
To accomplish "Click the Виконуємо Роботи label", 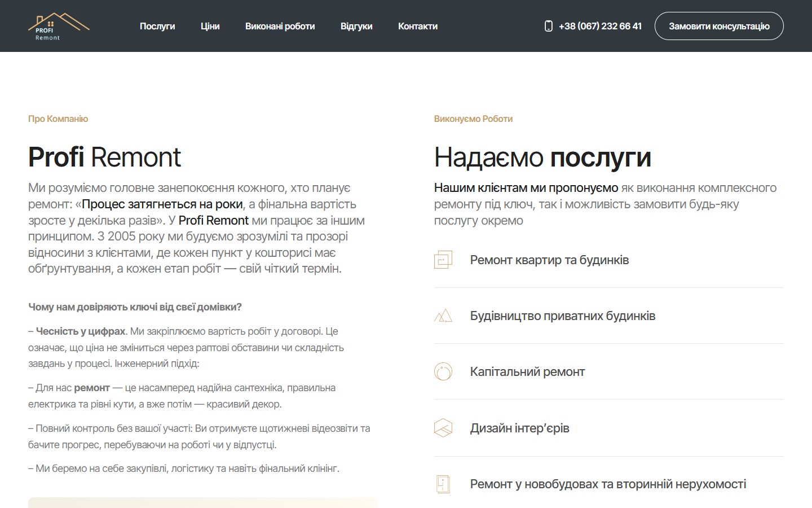I will [x=473, y=119].
